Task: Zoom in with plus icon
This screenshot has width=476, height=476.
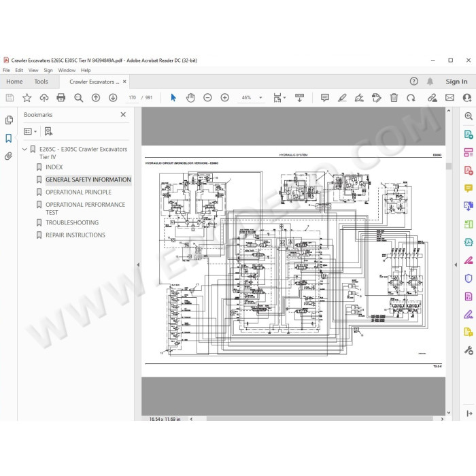Action: [224, 97]
